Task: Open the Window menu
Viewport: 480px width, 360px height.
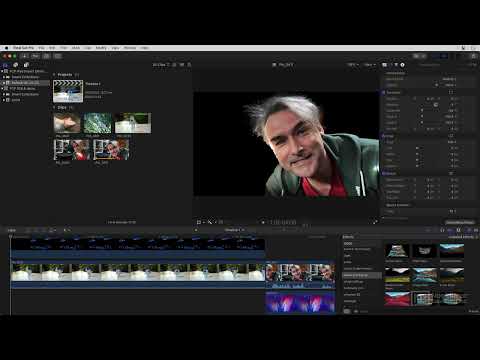Action: tap(130, 48)
